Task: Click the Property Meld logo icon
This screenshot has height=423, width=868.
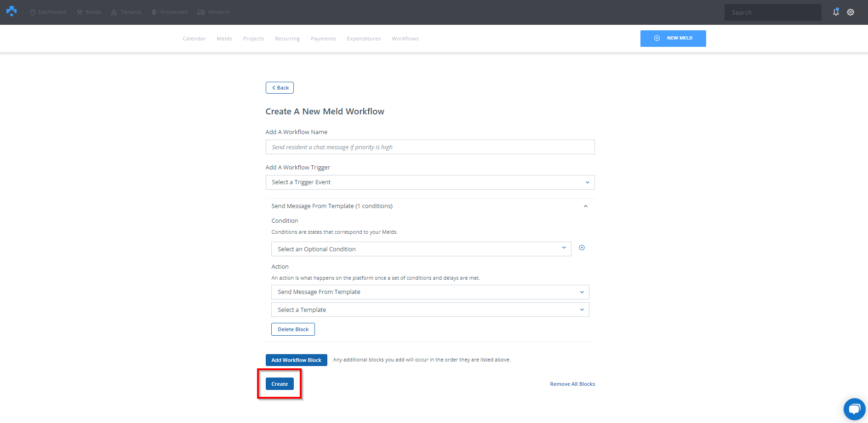Action: (11, 11)
